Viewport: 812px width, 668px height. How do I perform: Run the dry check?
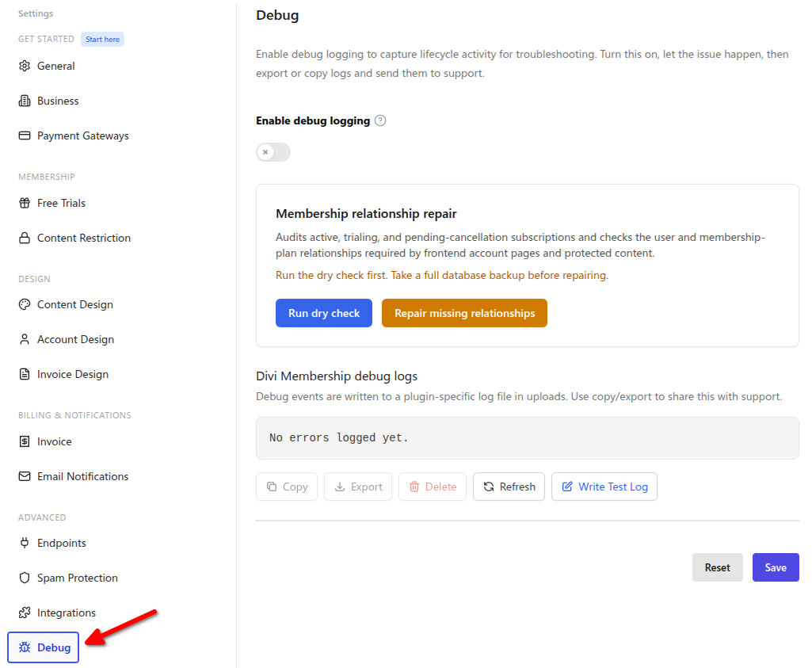(324, 313)
